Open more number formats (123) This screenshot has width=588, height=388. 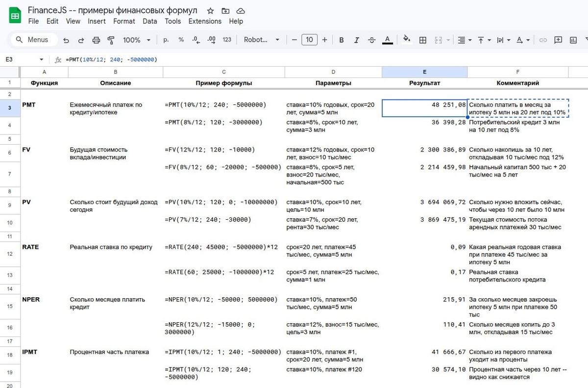(227, 40)
